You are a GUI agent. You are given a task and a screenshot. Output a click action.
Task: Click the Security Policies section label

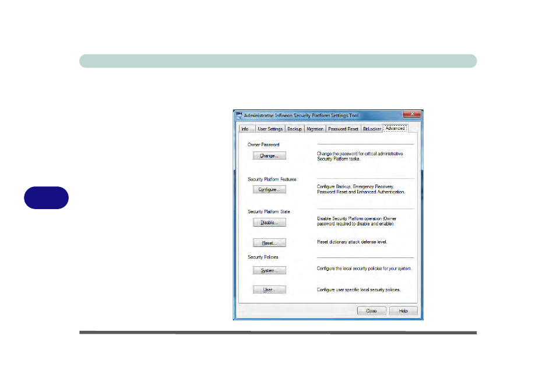point(263,257)
